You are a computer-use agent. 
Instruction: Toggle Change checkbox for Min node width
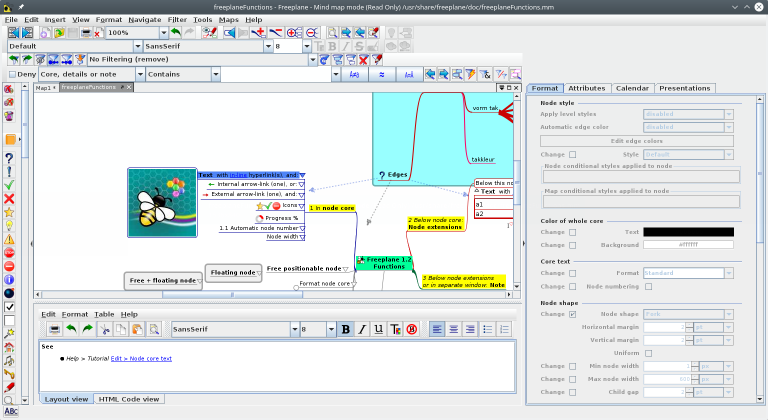pyautogui.click(x=573, y=366)
